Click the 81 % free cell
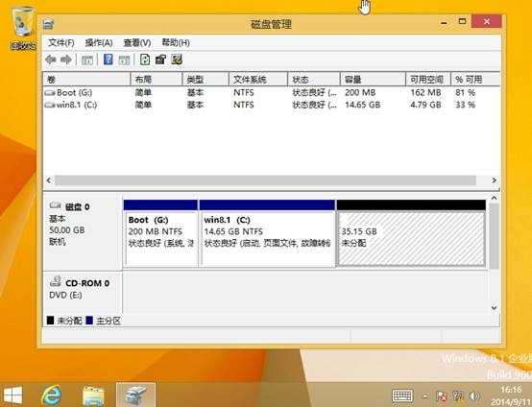 coord(465,92)
